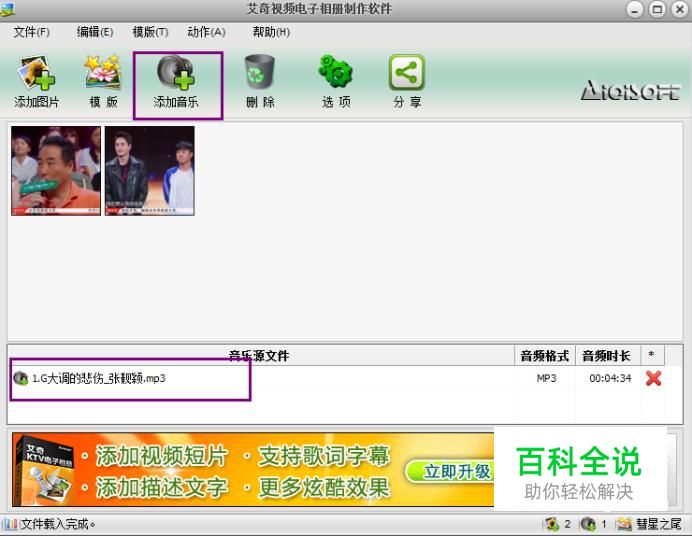The height and width of the screenshot is (536, 692).
Task: Open the 帮助(H) menu
Action: click(271, 32)
